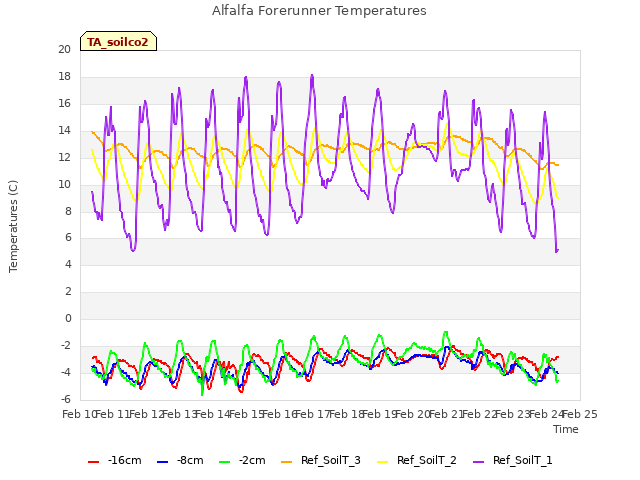Click the 0 y-axis tick label

pyautogui.click(x=68, y=318)
